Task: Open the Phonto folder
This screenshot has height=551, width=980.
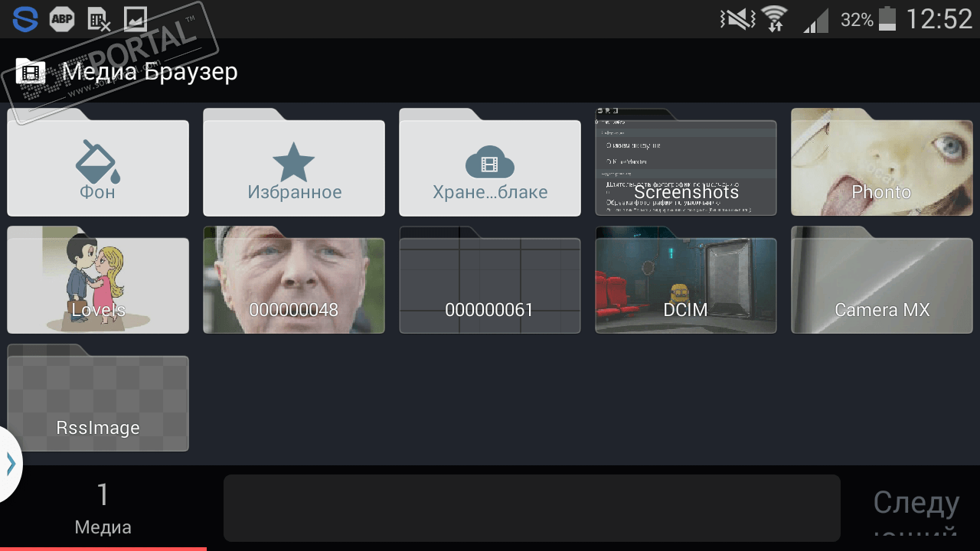Action: (882, 162)
